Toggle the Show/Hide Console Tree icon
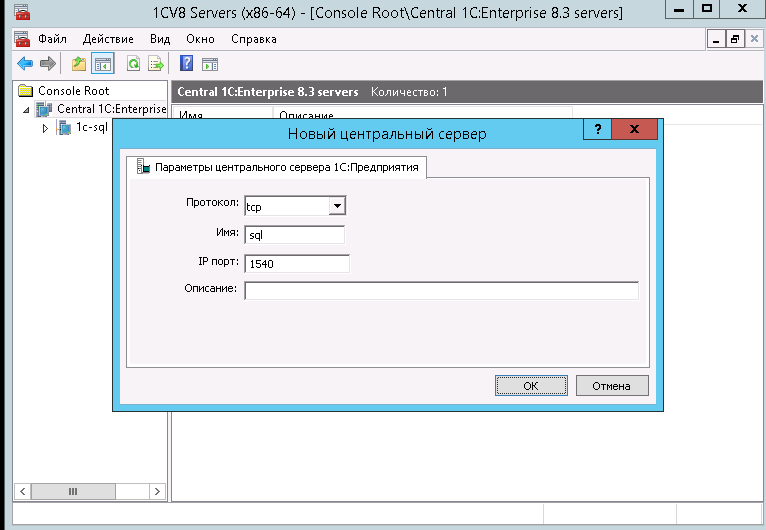The width and height of the screenshot is (766, 530). click(102, 64)
